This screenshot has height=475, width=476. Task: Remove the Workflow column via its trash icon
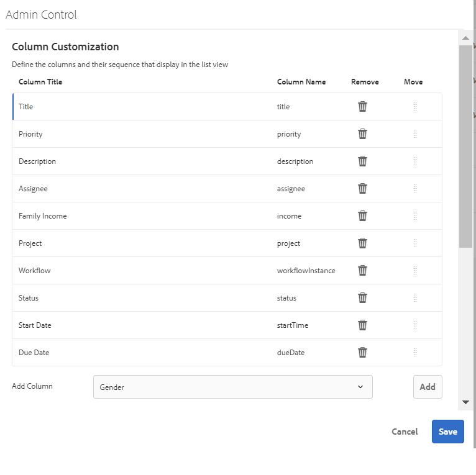(x=362, y=271)
